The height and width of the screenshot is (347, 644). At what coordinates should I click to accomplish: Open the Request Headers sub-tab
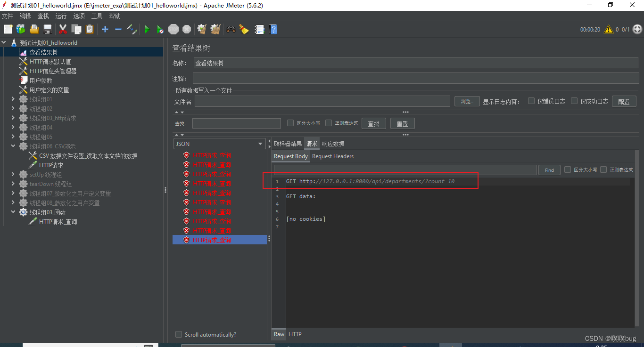[333, 156]
